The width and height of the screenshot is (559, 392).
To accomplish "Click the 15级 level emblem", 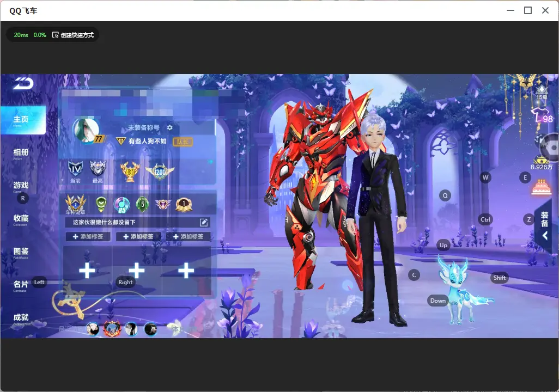I will [542, 93].
